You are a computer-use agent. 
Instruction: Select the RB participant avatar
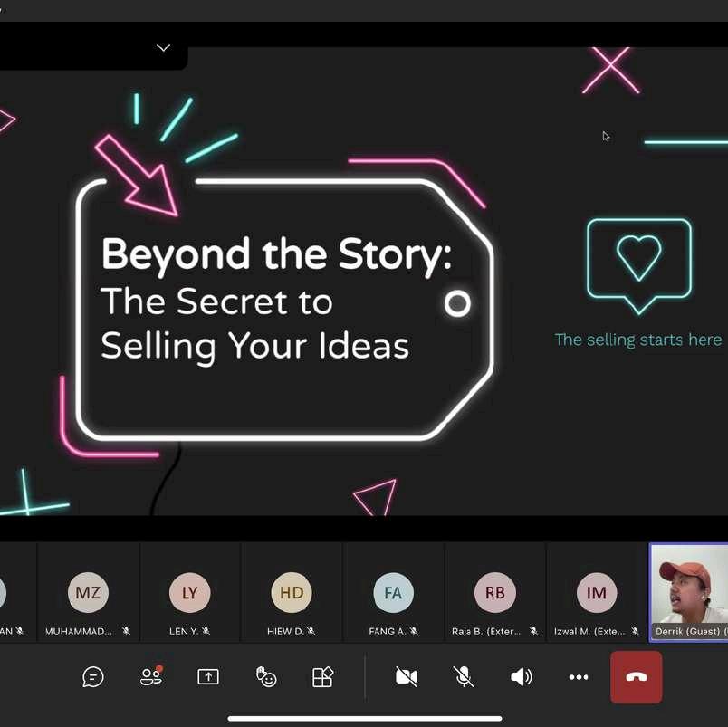click(x=495, y=592)
